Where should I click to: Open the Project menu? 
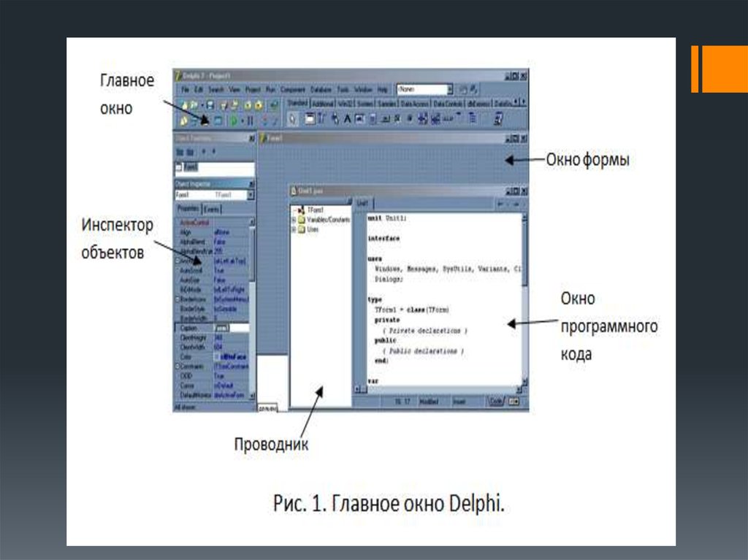tap(253, 89)
